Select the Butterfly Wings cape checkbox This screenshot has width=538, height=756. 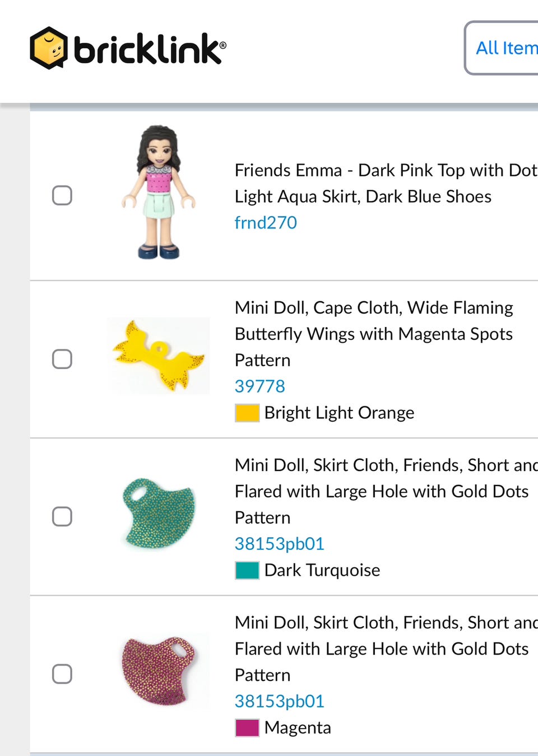pyautogui.click(x=62, y=359)
